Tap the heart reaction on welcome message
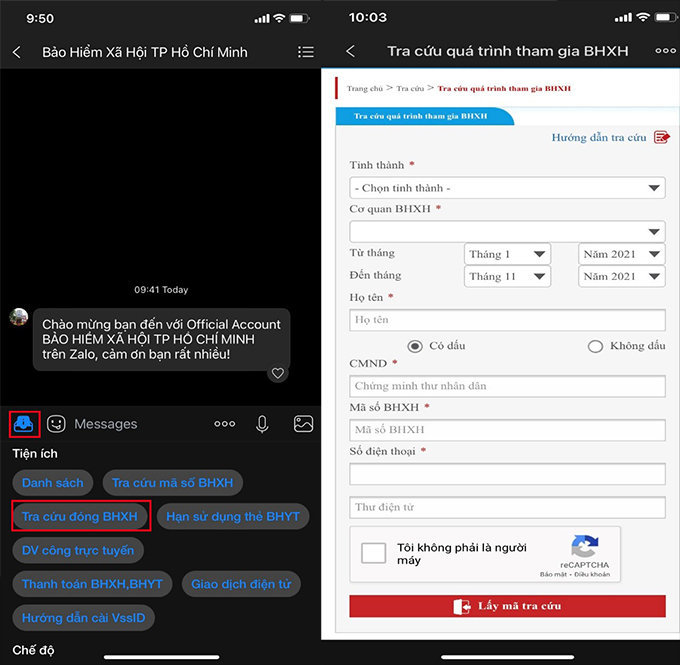The width and height of the screenshot is (680, 665). (278, 373)
